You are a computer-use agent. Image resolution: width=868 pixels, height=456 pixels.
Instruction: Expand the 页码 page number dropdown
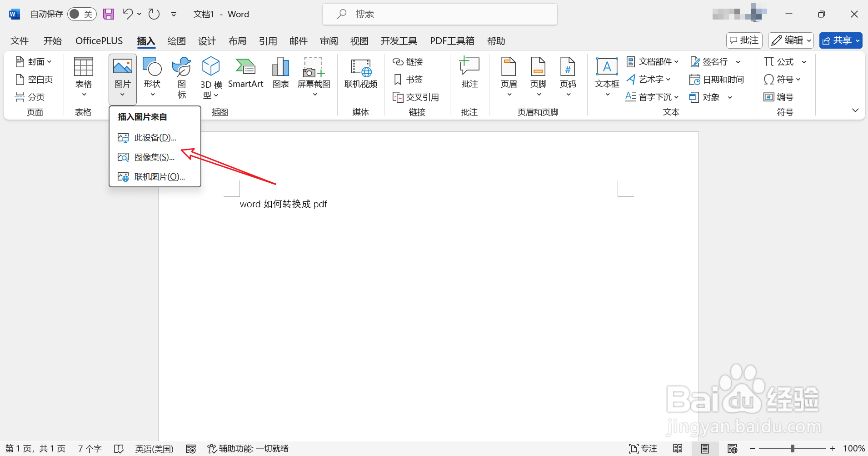click(568, 94)
